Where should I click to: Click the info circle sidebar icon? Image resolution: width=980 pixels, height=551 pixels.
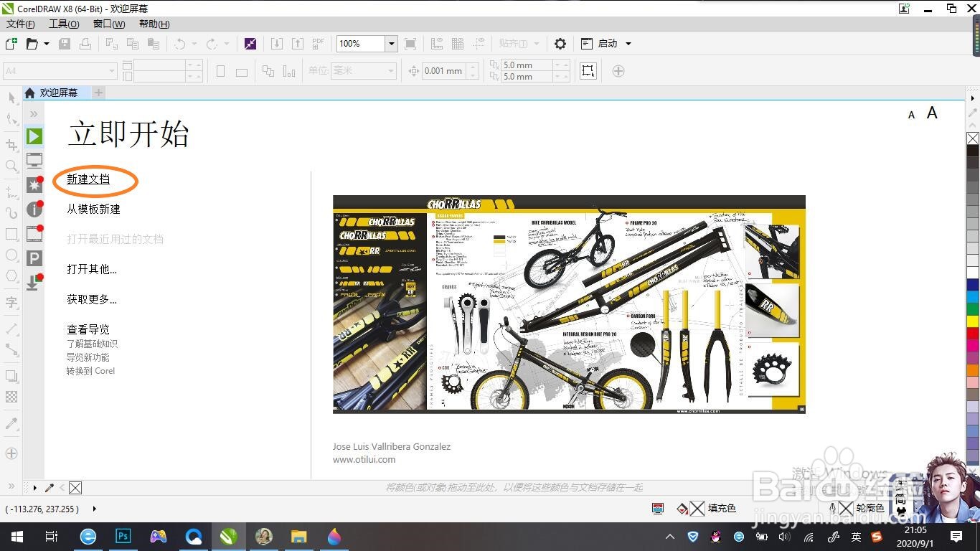[34, 209]
